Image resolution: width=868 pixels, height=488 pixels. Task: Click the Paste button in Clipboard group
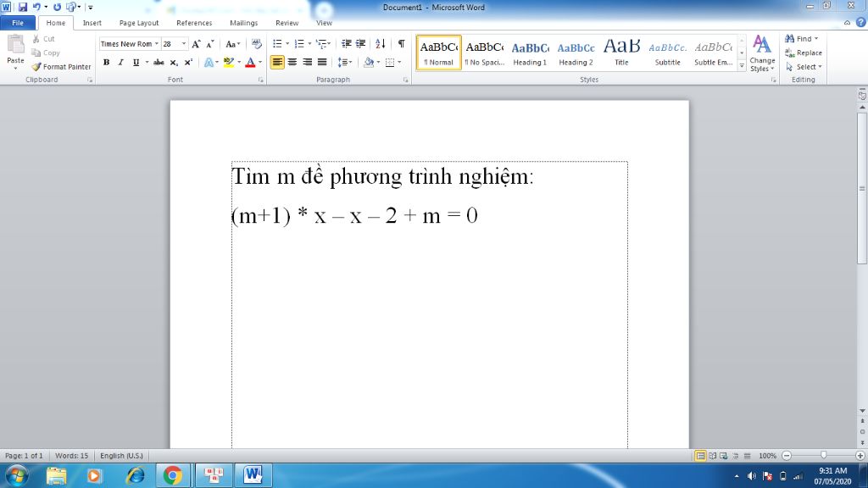[x=15, y=52]
